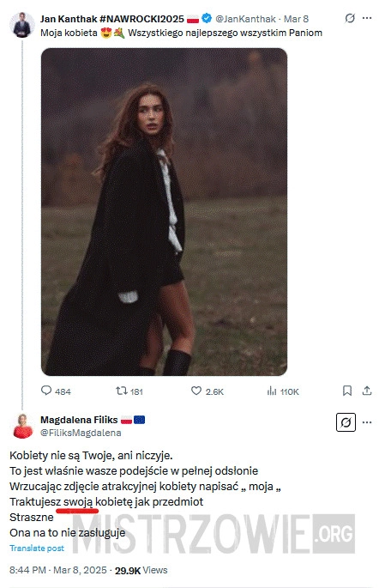Screen dimensions: 379x588
Task: Click the repost icon showing 181
Action: coord(121,391)
